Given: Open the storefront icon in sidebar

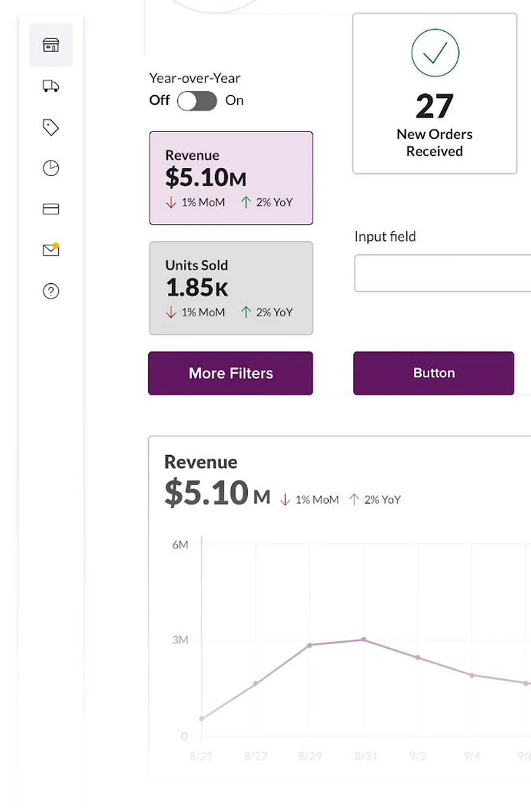Looking at the screenshot, I should [51, 45].
